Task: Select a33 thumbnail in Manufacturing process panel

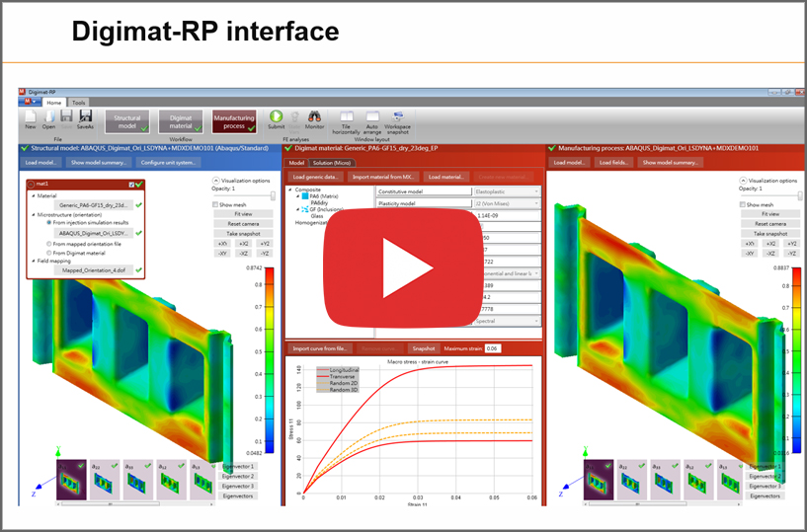Action: [x=666, y=480]
